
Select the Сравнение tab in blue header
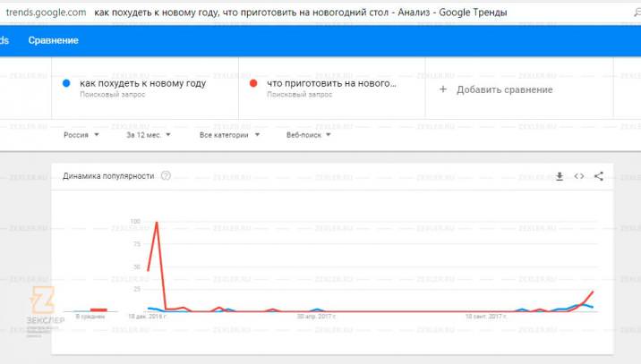coord(53,40)
